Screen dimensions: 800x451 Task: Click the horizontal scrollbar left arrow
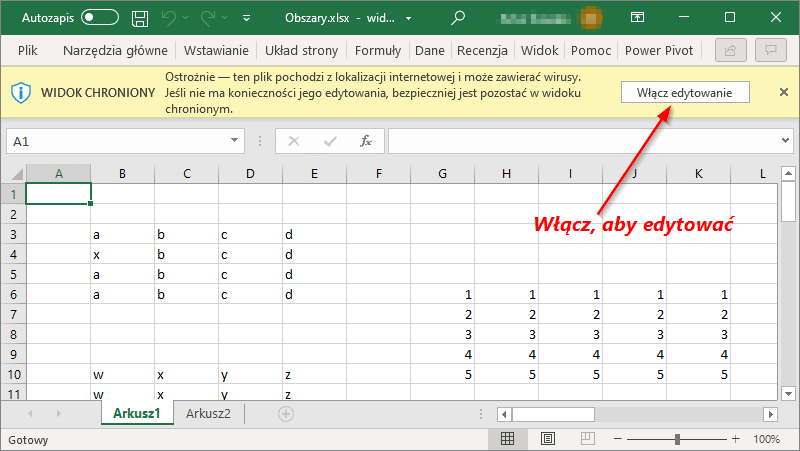coord(504,414)
